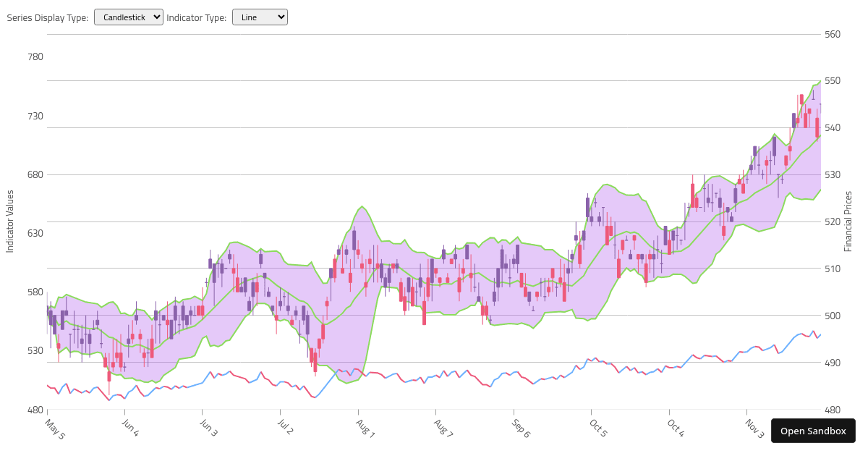Click the 'Indicator Values' axis title
Image resolution: width=868 pixels, height=456 pixels.
point(10,221)
